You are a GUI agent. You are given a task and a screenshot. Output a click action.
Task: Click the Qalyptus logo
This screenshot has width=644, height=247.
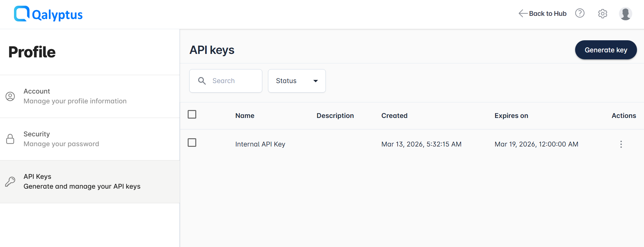[48, 14]
